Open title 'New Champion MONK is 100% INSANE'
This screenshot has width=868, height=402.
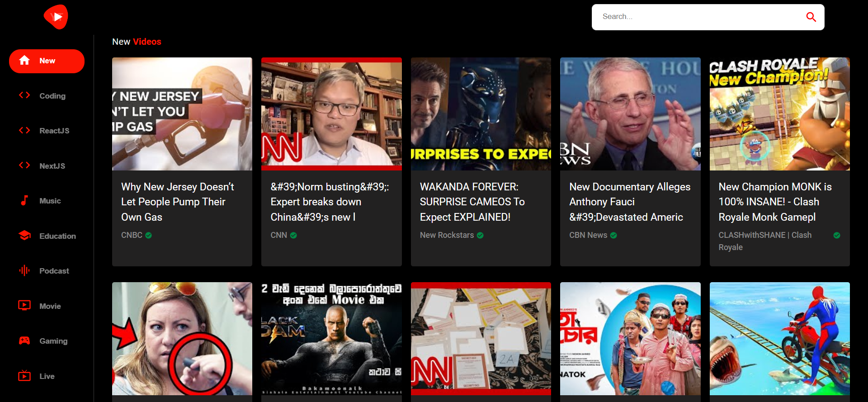coord(775,202)
